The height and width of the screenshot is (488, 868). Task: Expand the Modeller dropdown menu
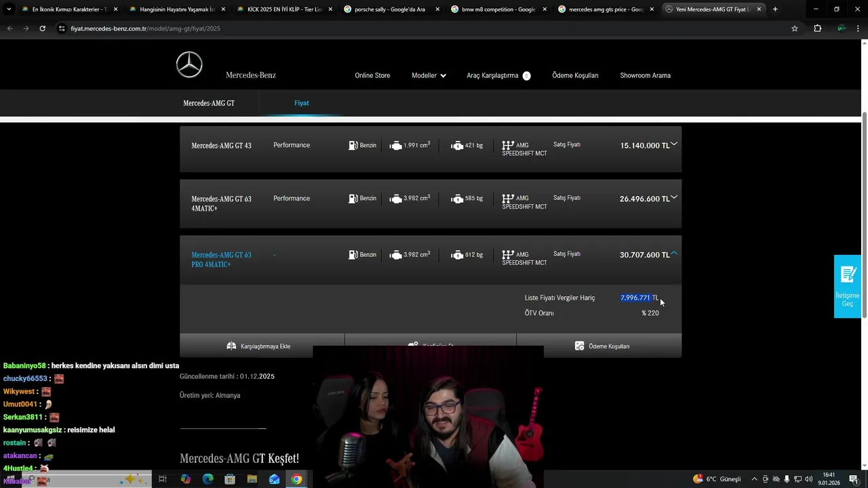coord(429,75)
